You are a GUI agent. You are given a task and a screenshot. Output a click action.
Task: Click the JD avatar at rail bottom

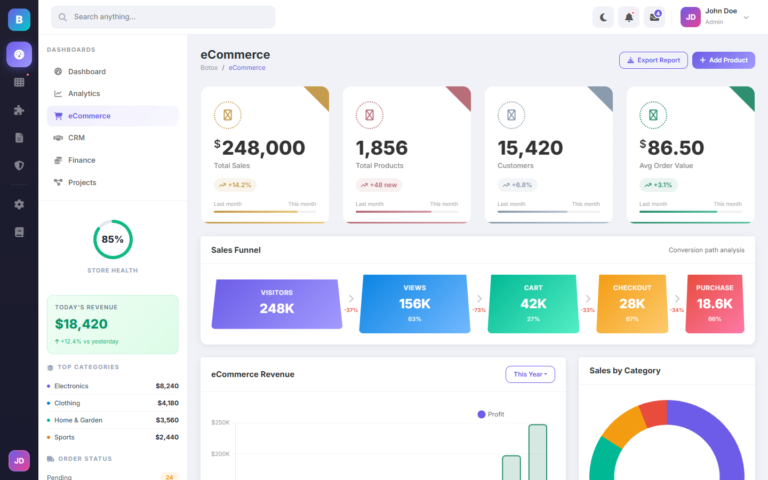[x=19, y=460]
